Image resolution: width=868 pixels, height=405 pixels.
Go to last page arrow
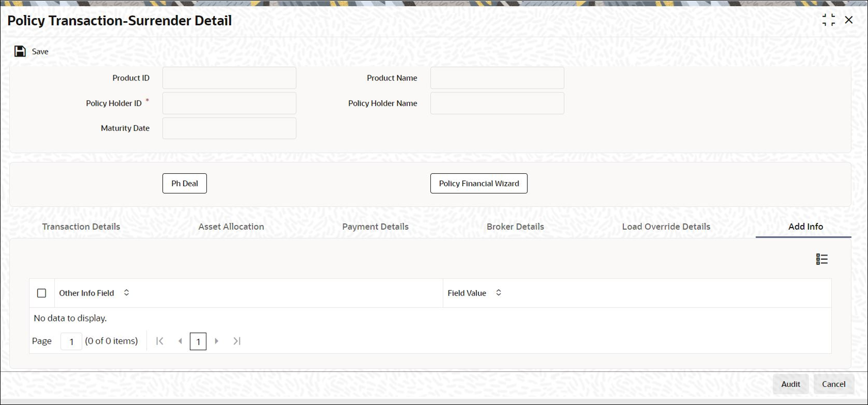237,341
